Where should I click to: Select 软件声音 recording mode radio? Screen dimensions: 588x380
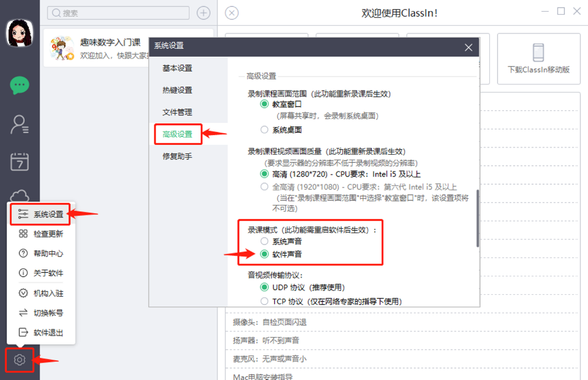click(264, 254)
